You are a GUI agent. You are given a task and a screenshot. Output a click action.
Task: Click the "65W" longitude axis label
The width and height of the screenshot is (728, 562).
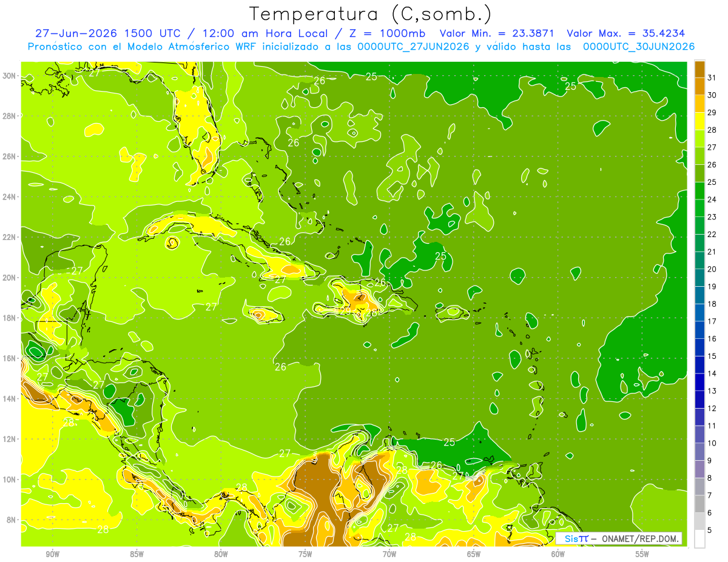(x=474, y=554)
